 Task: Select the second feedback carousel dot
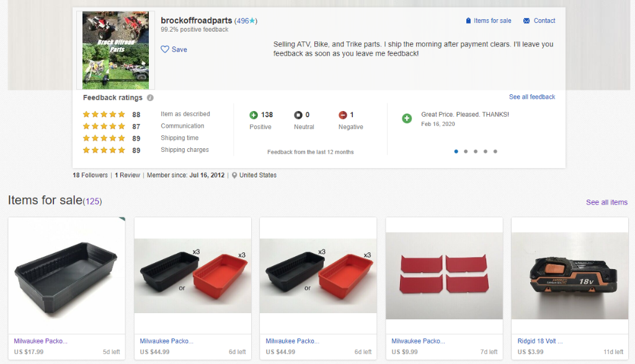[466, 151]
